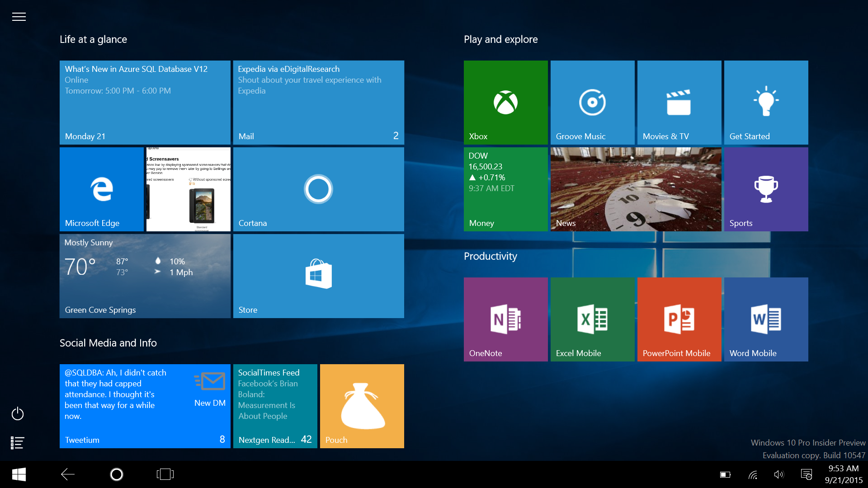Open OneNote tile
The height and width of the screenshot is (488, 868).
[x=505, y=319]
